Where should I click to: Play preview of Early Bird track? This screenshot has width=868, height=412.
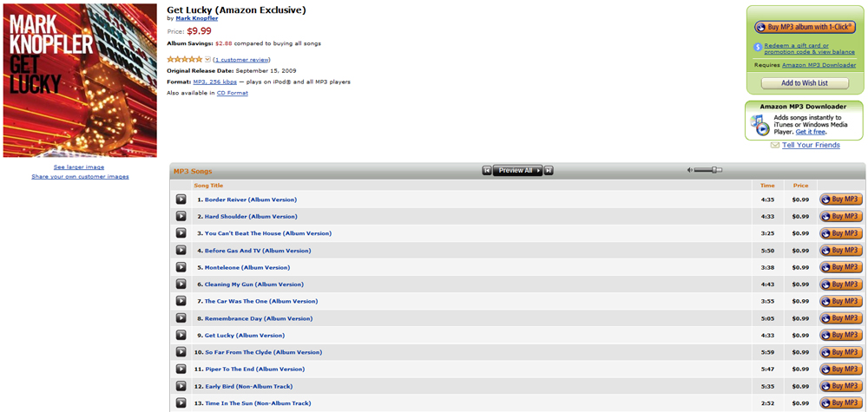[181, 386]
